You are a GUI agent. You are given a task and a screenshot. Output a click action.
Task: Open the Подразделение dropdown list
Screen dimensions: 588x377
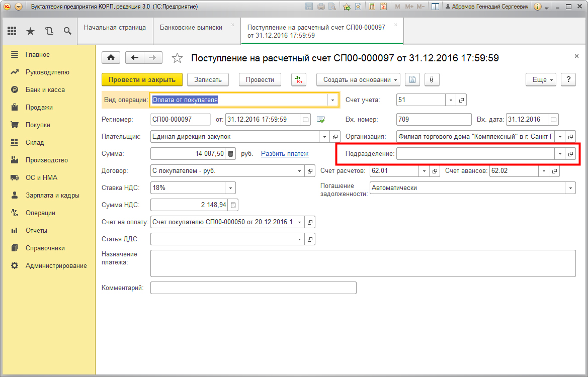click(x=559, y=154)
